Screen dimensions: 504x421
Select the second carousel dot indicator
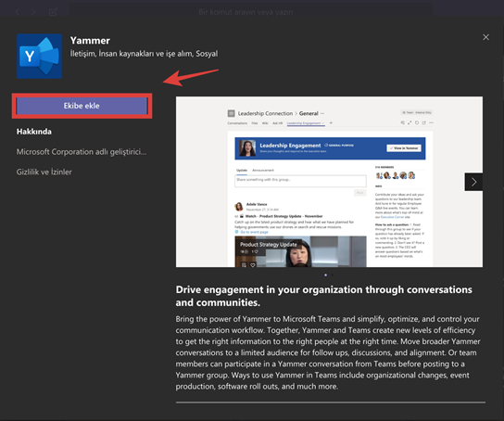click(x=332, y=275)
